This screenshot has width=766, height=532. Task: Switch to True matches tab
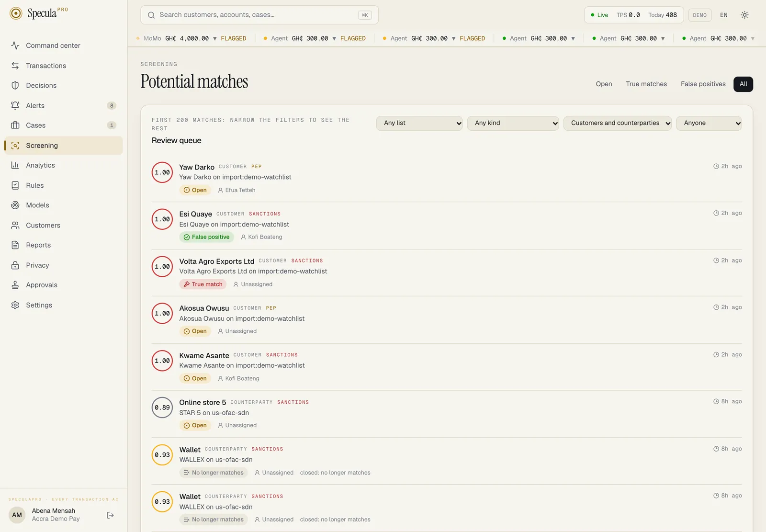[646, 84]
